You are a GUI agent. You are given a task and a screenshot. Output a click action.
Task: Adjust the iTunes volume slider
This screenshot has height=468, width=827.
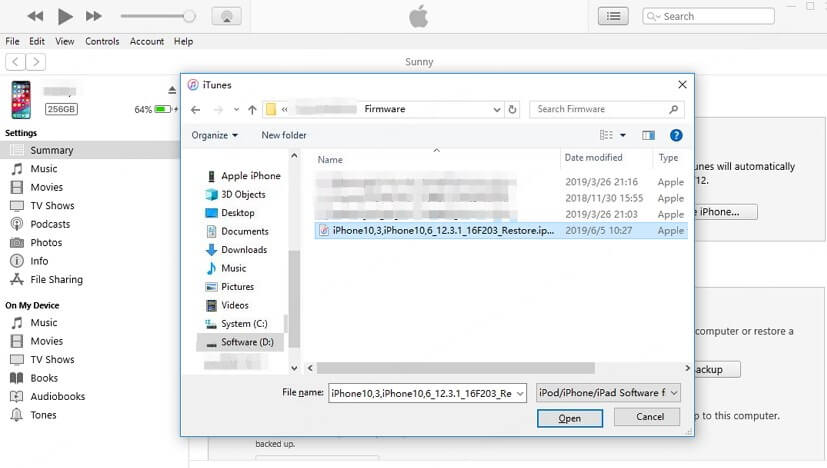point(188,16)
